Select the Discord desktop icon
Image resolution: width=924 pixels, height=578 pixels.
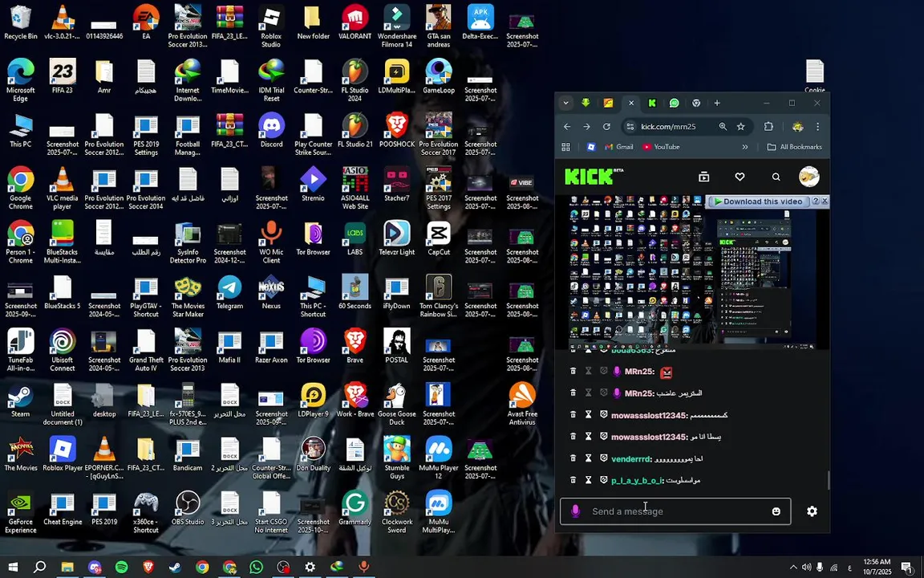pos(271,130)
